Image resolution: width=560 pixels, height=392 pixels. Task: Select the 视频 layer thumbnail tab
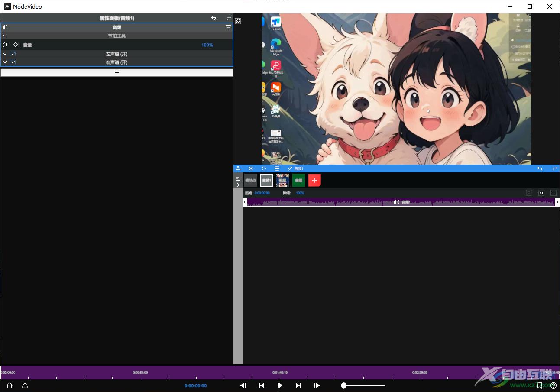click(282, 180)
